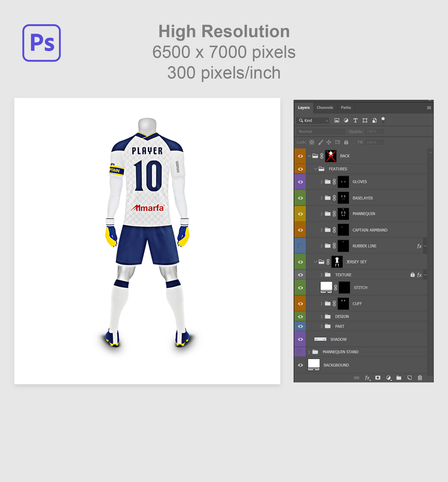
Task: Select the CUFF group layer
Action: point(366,304)
